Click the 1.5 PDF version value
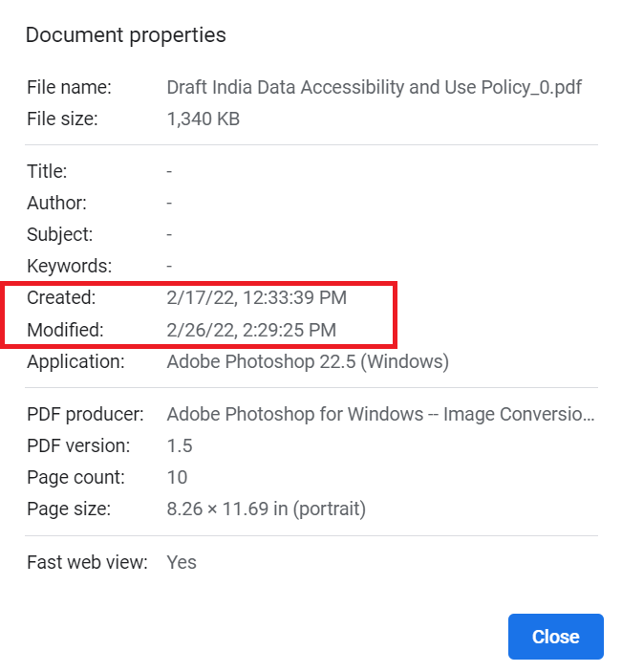Image resolution: width=622 pixels, height=672 pixels. click(179, 445)
